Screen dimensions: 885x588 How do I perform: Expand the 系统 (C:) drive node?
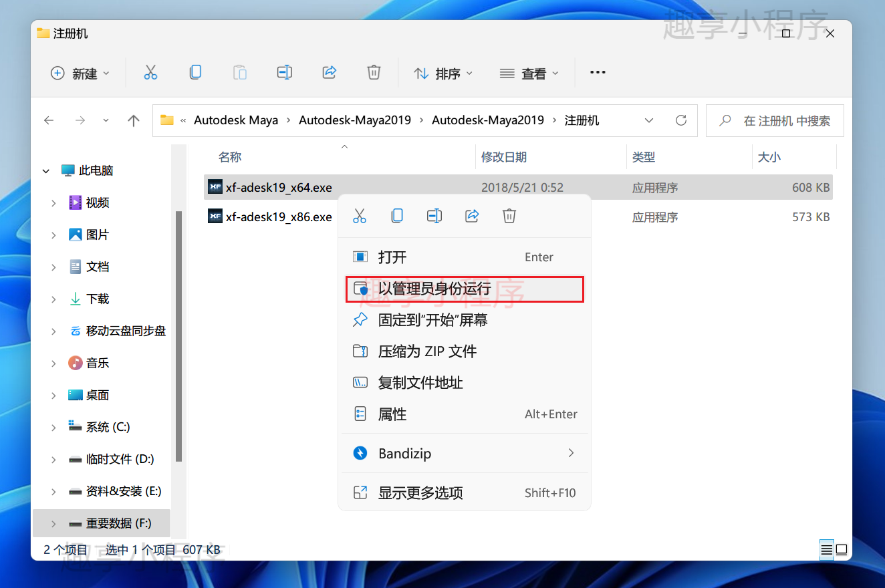(53, 427)
